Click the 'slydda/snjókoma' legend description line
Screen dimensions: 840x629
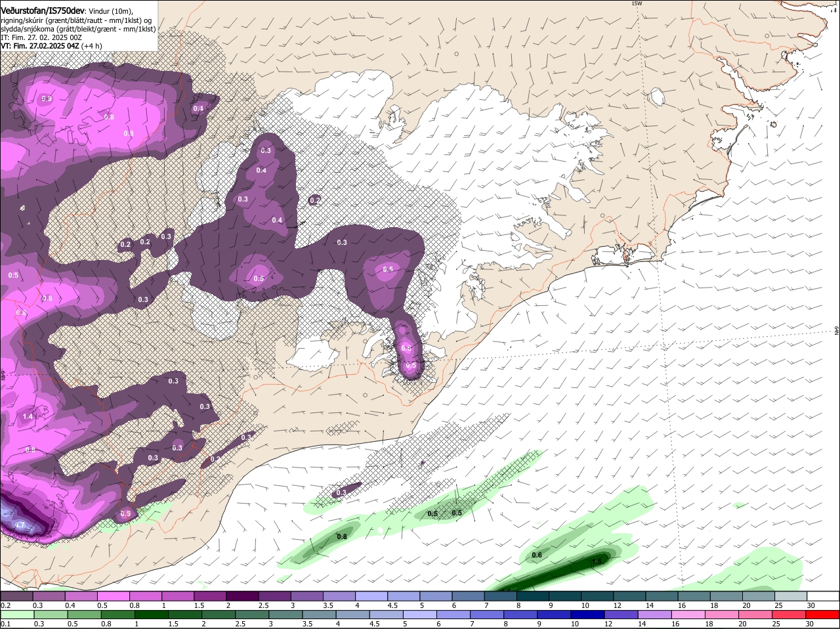tap(78, 29)
